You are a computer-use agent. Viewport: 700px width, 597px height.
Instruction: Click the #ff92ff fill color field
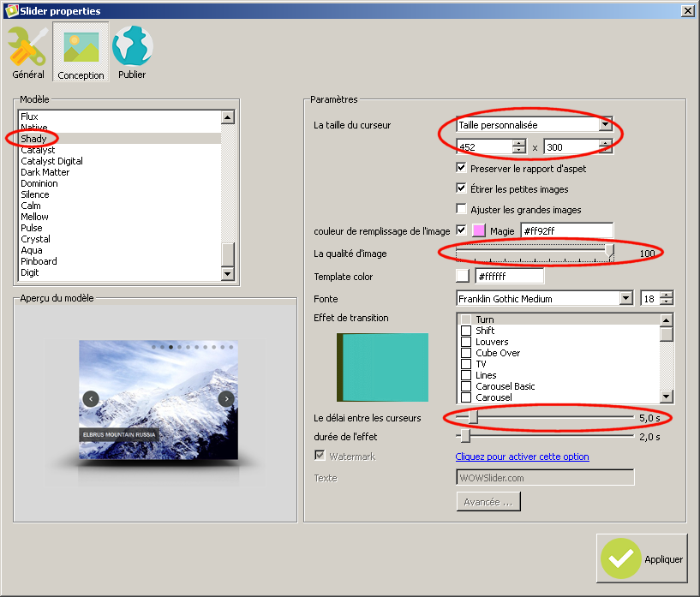click(567, 230)
